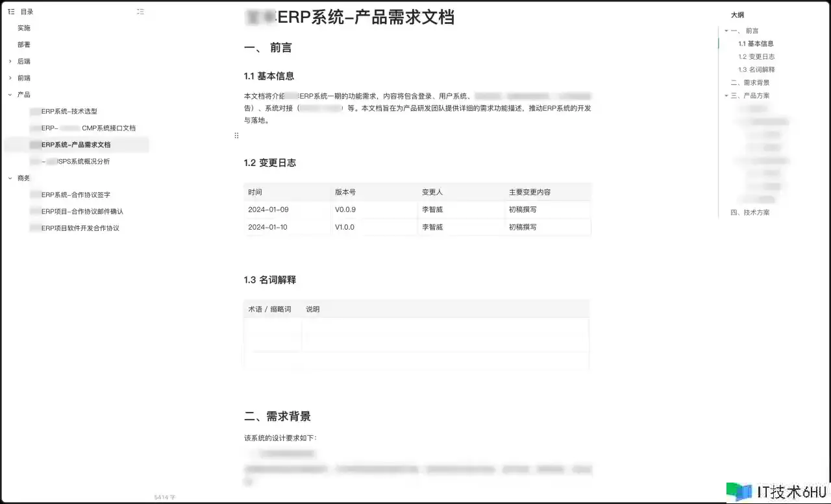The image size is (831, 504).
Task: Open ERP系统-合作协议签字 document
Action: [75, 195]
